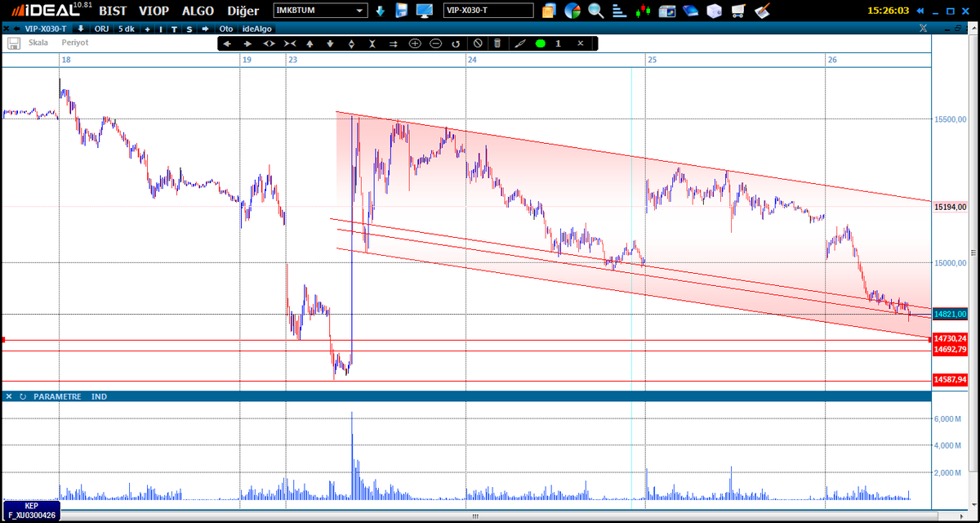The width and height of the screenshot is (980, 523).
Task: Close the indicator panel with X
Action: [9, 396]
